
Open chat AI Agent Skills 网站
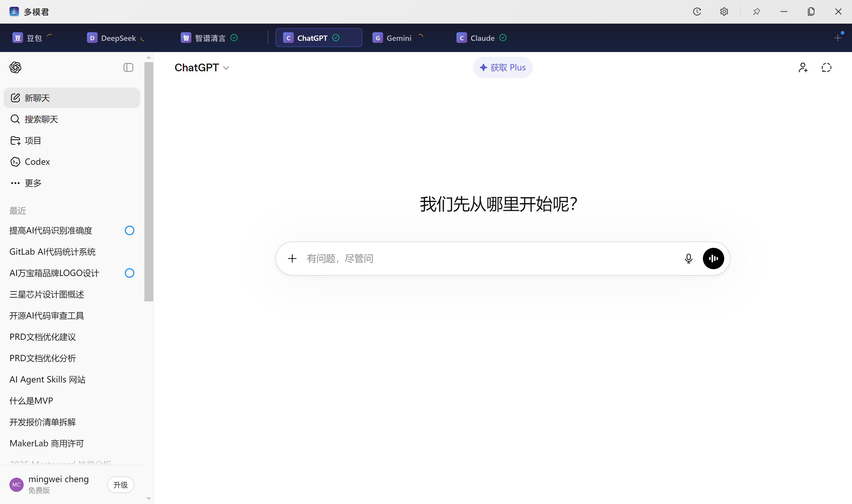72,379
